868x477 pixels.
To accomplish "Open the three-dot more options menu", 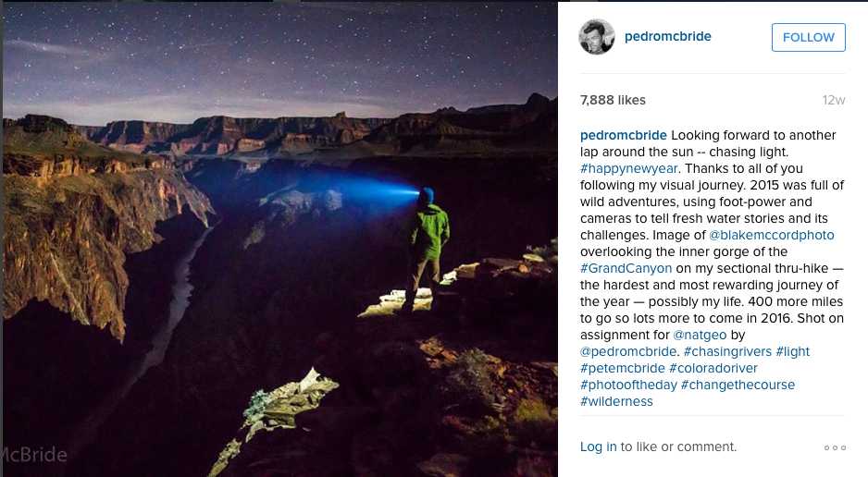I will (835, 447).
